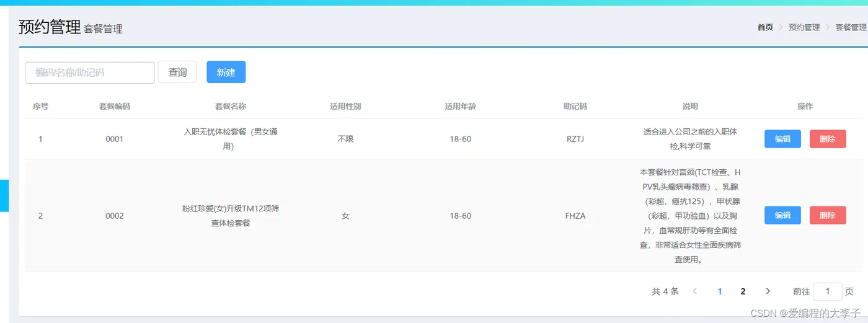Click the 助记码 column header
Screen dimensions: 868x323
click(x=575, y=106)
